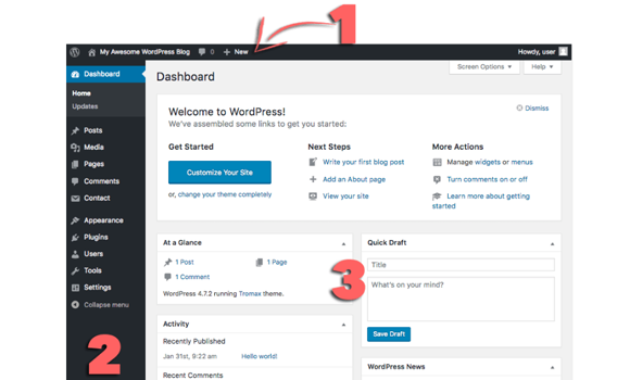Screen dimensions: 630x380
Task: Click the user avatar next to Howdy, user
Action: tap(563, 51)
